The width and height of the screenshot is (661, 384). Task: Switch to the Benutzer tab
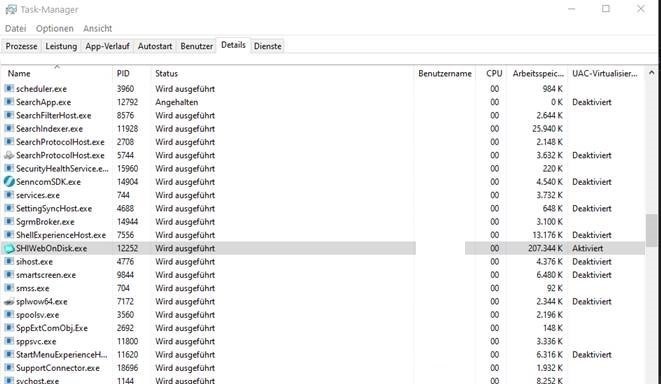[x=196, y=46]
